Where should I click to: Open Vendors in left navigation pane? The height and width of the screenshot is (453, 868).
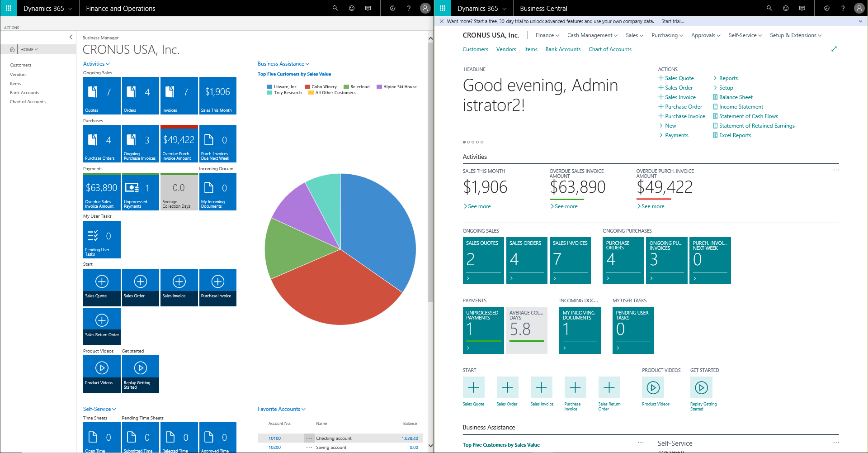coord(18,74)
